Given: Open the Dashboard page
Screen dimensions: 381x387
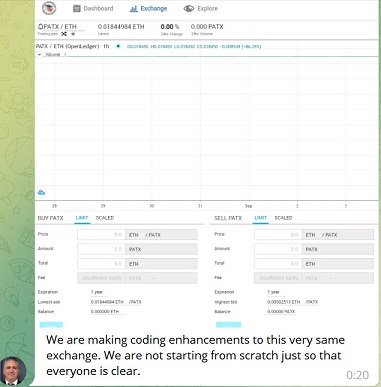Looking at the screenshot, I should [x=93, y=9].
